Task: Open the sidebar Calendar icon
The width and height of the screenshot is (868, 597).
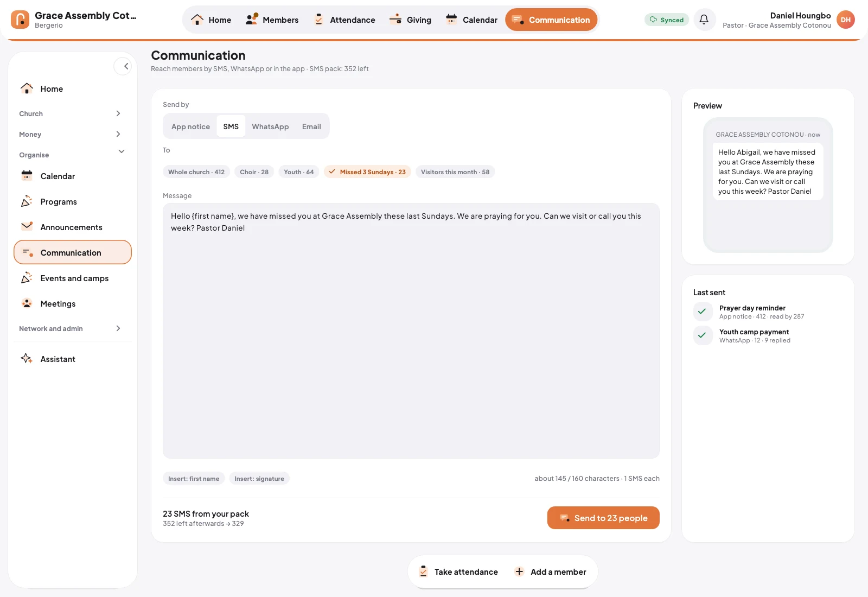Action: point(27,176)
